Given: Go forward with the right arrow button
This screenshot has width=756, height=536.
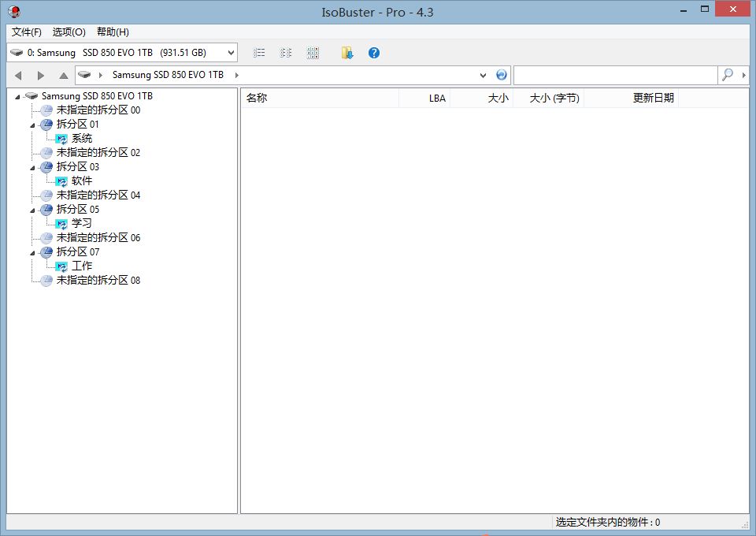Looking at the screenshot, I should tap(40, 75).
